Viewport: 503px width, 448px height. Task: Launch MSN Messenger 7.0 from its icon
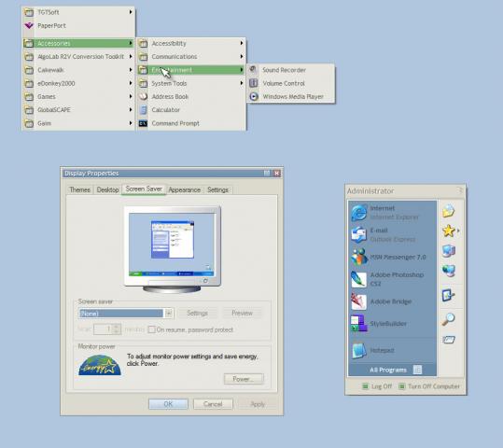click(x=358, y=257)
